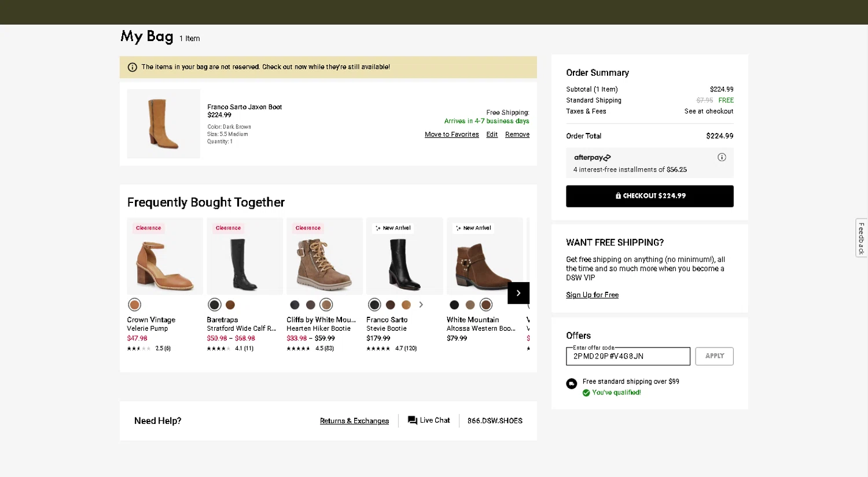Select the brown swatch for Baretraps Stratford
Image resolution: width=868 pixels, height=477 pixels.
pyautogui.click(x=230, y=305)
